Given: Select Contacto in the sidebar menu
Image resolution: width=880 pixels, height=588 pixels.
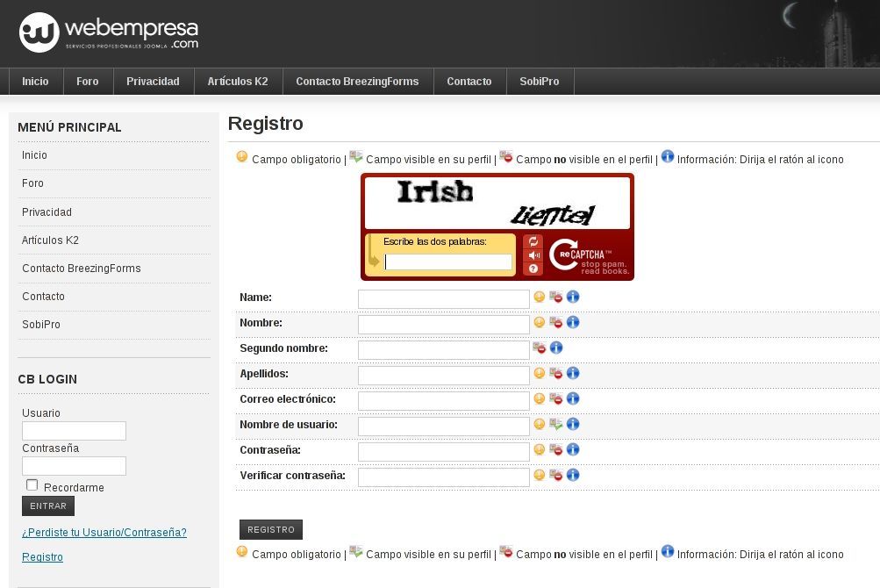Looking at the screenshot, I should 114,297.
